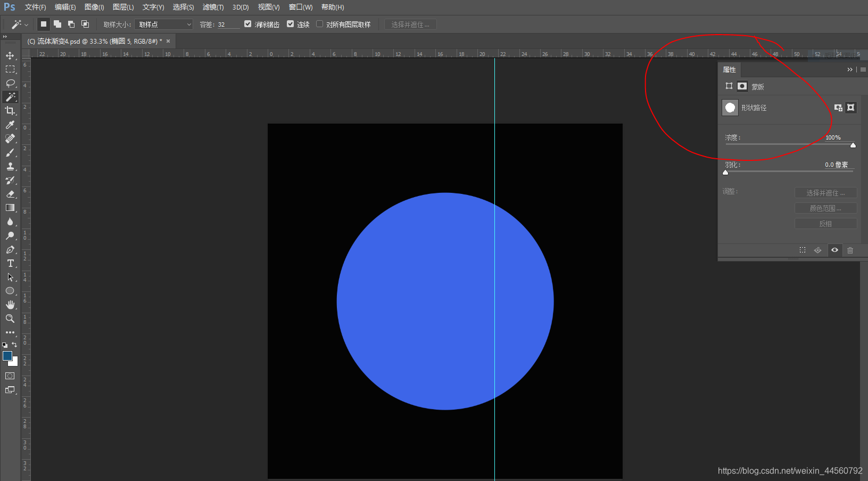Image resolution: width=868 pixels, height=481 pixels.
Task: Select the Path Selection tool
Action: [x=10, y=277]
